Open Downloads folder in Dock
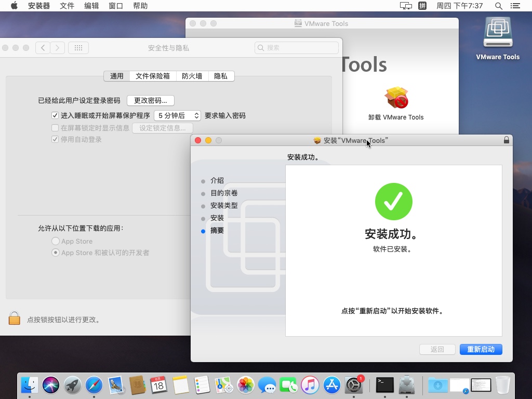532x399 pixels. [x=437, y=385]
